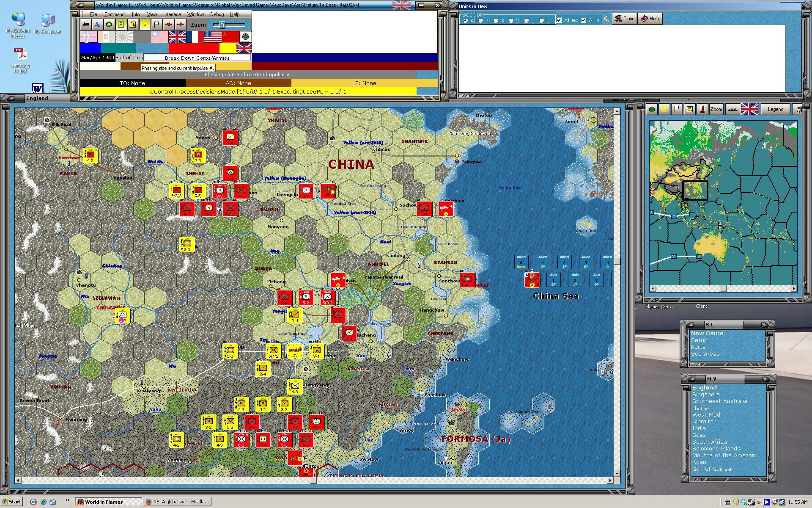Click the green hexagon icon in the minimap toolbar
Screen dimensions: 812x508
[x=652, y=109]
